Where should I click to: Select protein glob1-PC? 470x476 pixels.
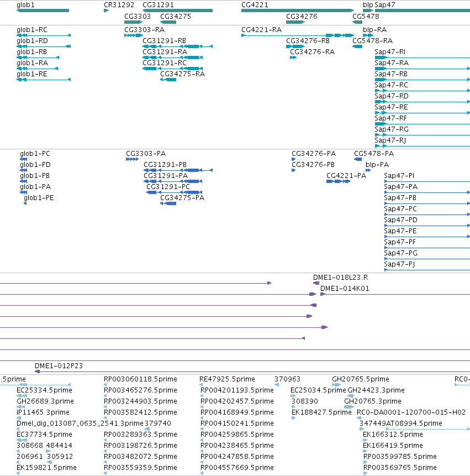[x=35, y=154]
